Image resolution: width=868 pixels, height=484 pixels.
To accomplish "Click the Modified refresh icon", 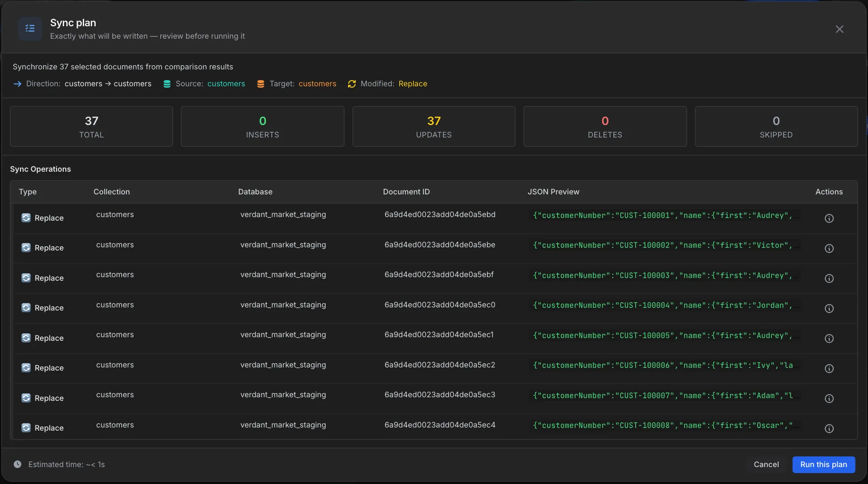I will coord(352,84).
